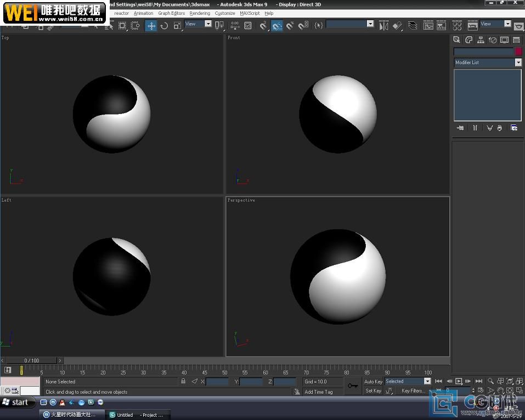
Task: Open the Schematic View
Action: click(x=441, y=26)
